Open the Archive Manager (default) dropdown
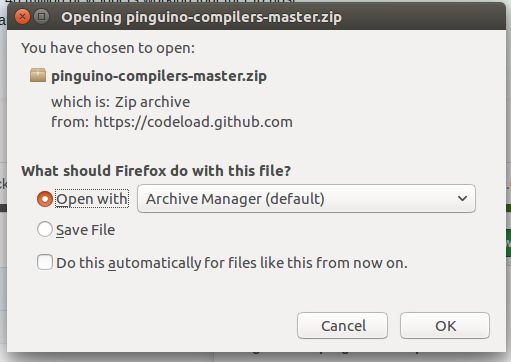The height and width of the screenshot is (362, 511). coord(306,199)
